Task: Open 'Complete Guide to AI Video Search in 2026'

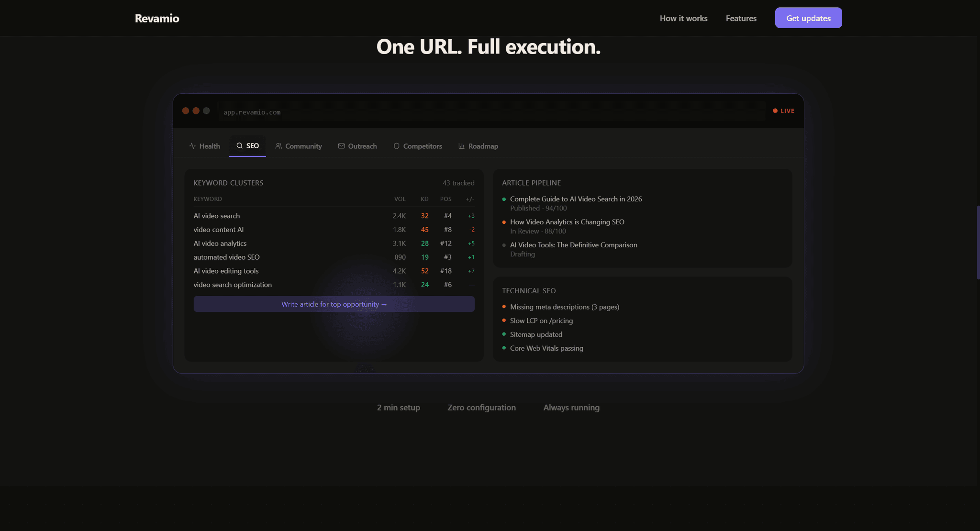Action: coord(576,199)
